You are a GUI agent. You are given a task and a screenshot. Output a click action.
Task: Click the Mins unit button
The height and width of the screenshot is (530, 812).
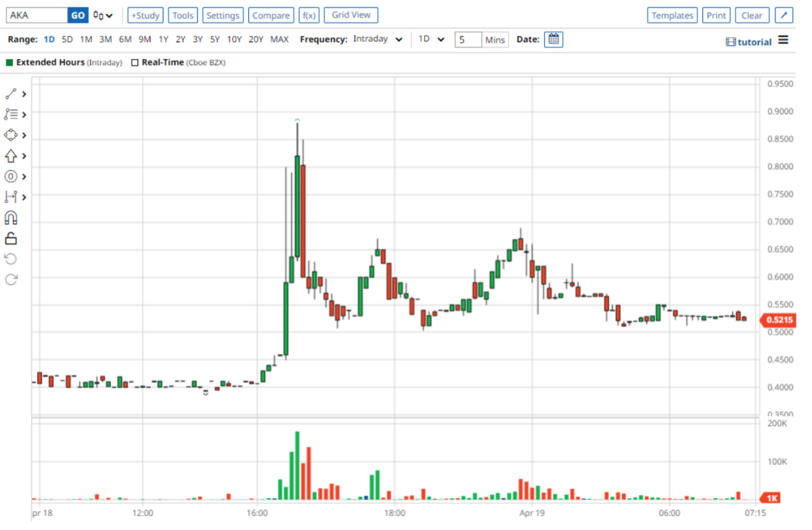click(495, 40)
